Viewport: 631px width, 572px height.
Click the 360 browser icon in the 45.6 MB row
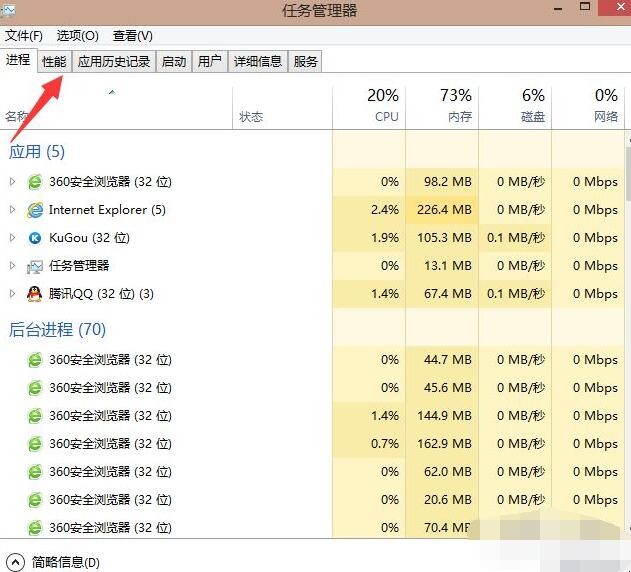[35, 388]
